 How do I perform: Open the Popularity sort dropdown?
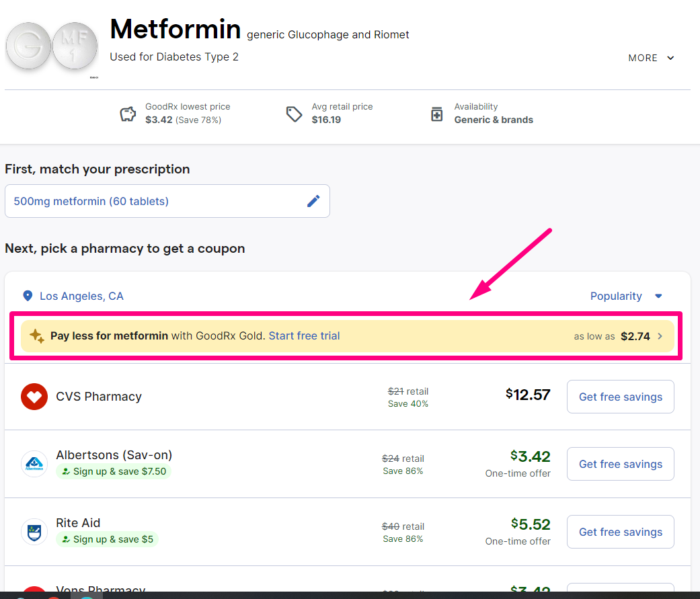[626, 296]
